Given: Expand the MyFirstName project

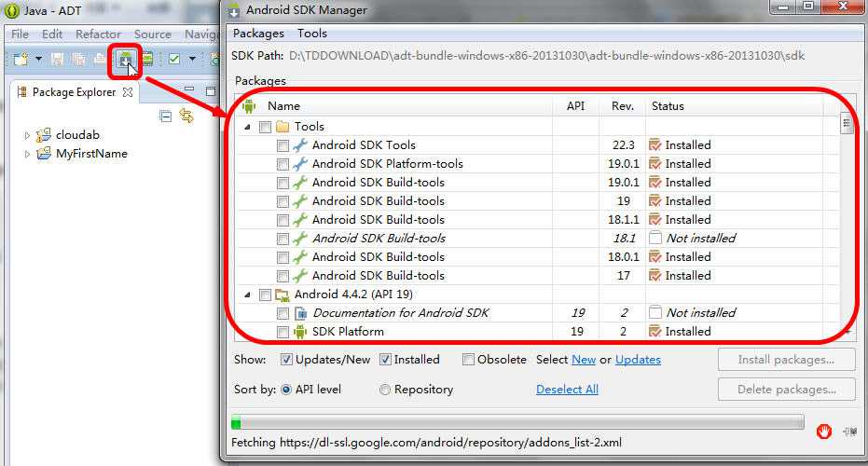Looking at the screenshot, I should [27, 155].
